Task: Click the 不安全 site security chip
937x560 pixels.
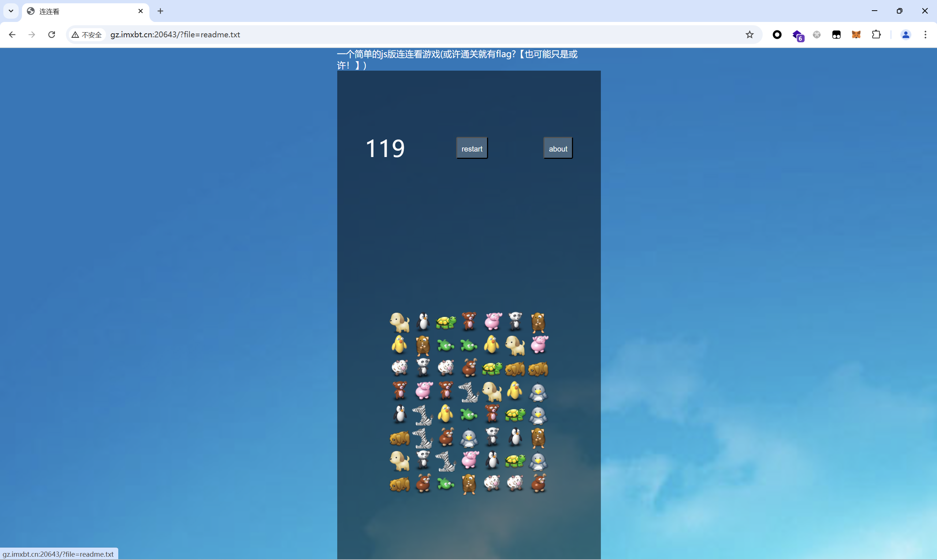Action: (87, 35)
